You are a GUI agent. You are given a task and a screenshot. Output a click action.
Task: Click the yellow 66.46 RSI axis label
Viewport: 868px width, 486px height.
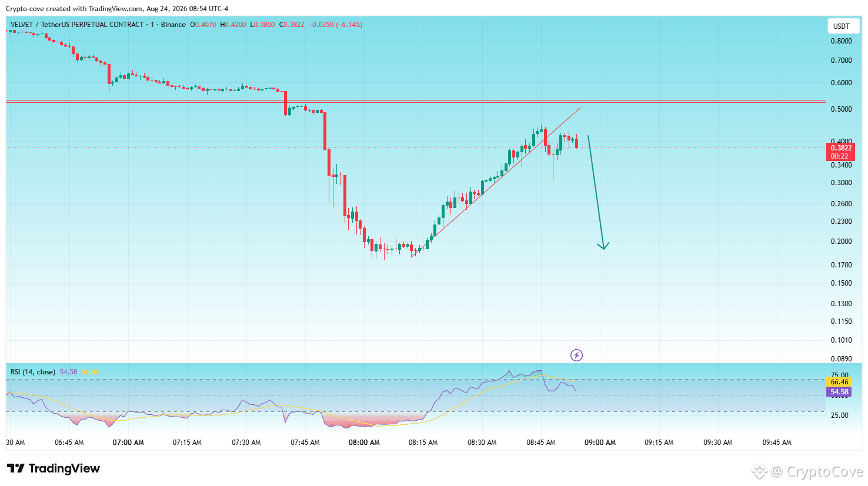coord(839,382)
